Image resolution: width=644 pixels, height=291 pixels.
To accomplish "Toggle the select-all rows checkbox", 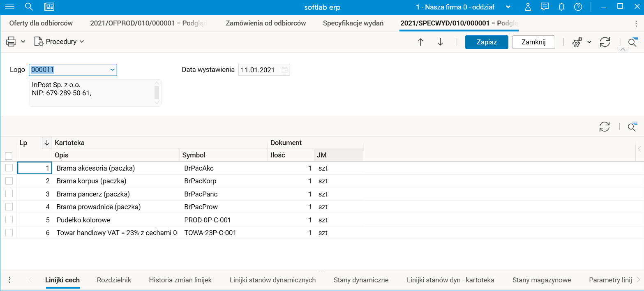I will coord(9,156).
